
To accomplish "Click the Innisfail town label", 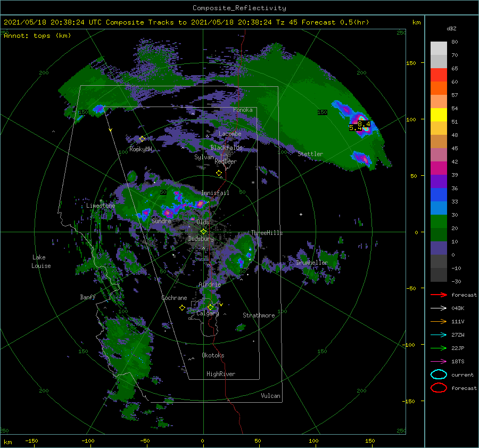I will (x=215, y=193).
